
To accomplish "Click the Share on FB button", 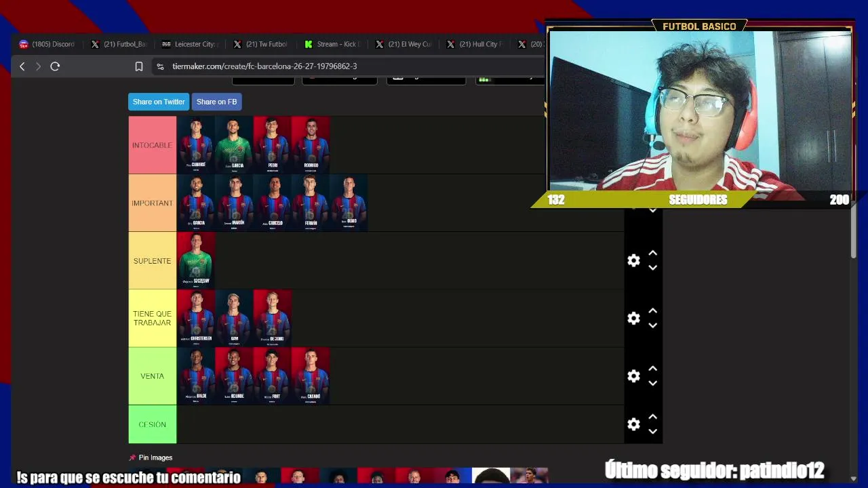I will point(217,102).
